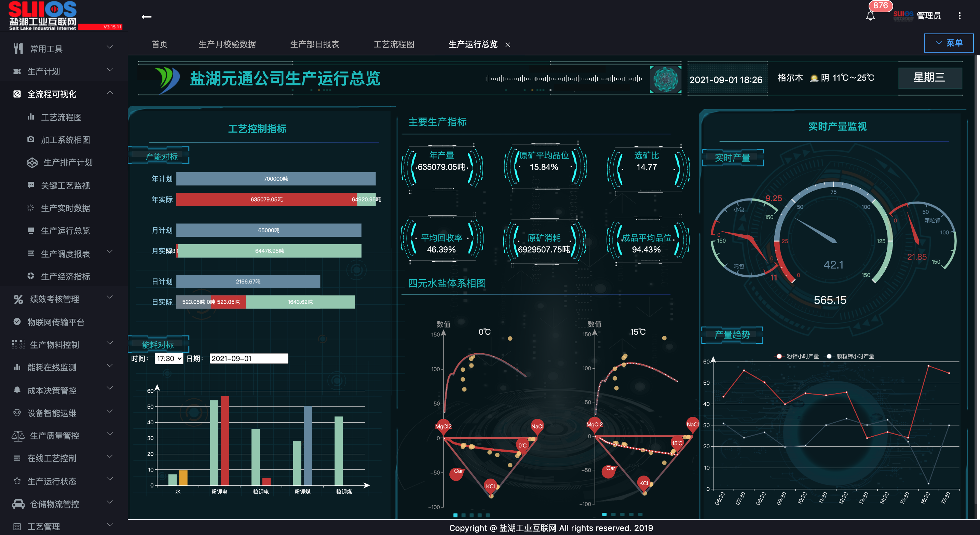The height and width of the screenshot is (535, 980).
Task: Switch to 生产月校验数据 tab
Action: (227, 44)
